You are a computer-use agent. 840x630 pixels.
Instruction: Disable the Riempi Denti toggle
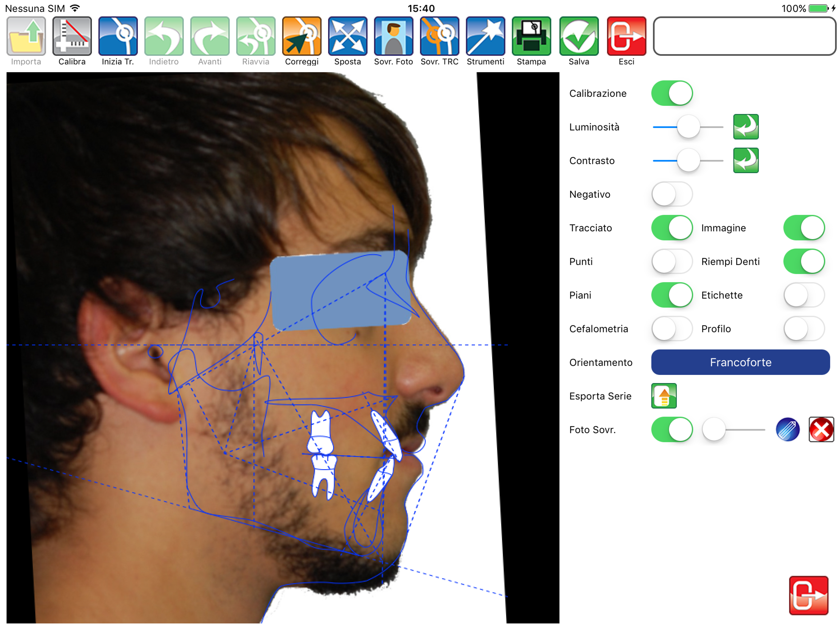(x=803, y=261)
